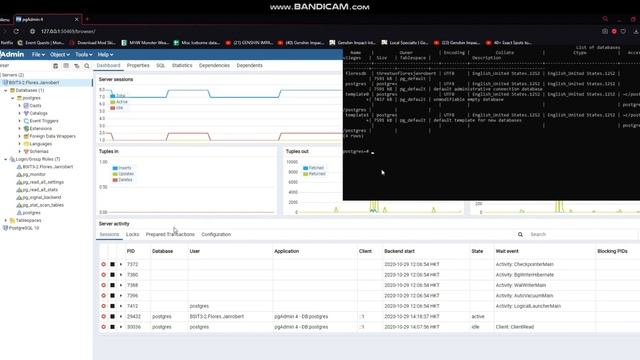The width and height of the screenshot is (640, 360).
Task: Click the browser address bar URL
Action: (x=68, y=31)
